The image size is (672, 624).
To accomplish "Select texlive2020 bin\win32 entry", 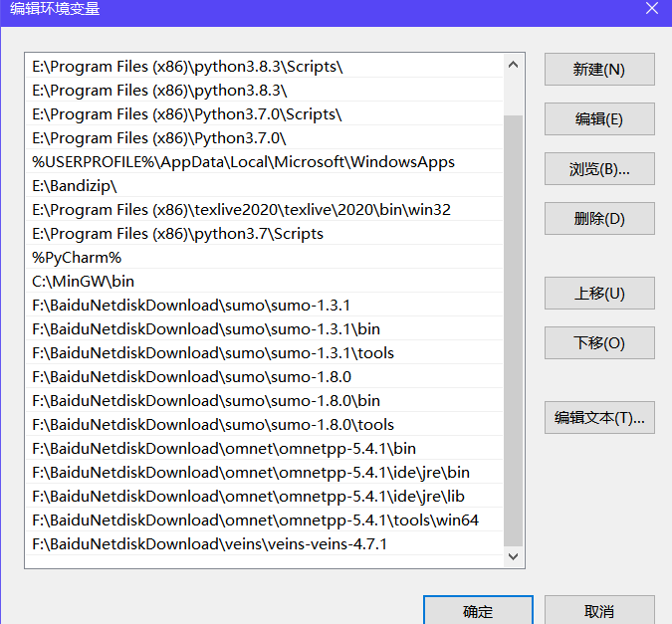I will point(265,210).
